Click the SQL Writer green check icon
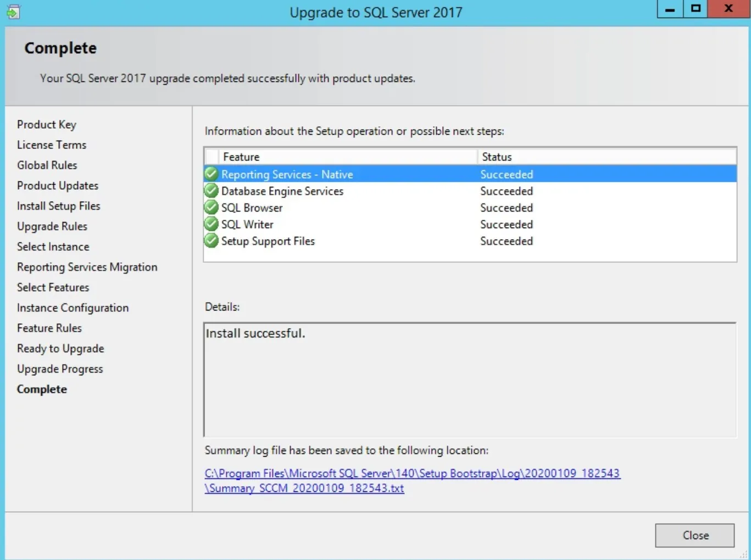 click(x=212, y=224)
